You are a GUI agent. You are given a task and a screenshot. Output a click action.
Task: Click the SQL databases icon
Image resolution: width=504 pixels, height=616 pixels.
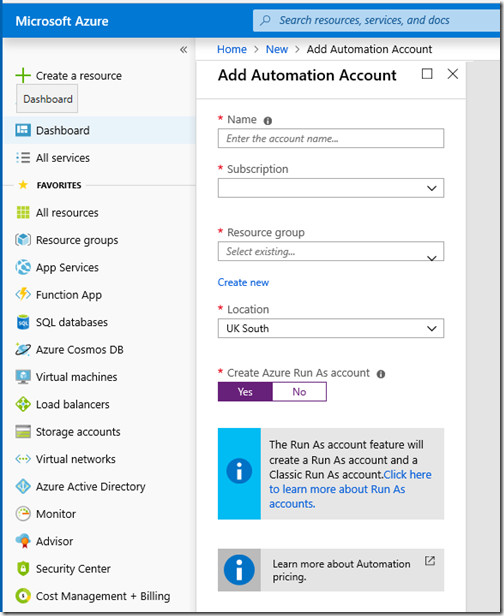click(23, 322)
